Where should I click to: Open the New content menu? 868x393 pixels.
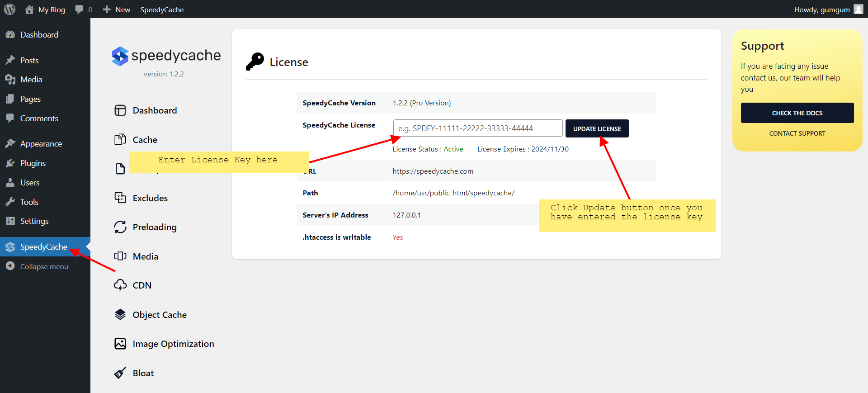[123, 9]
